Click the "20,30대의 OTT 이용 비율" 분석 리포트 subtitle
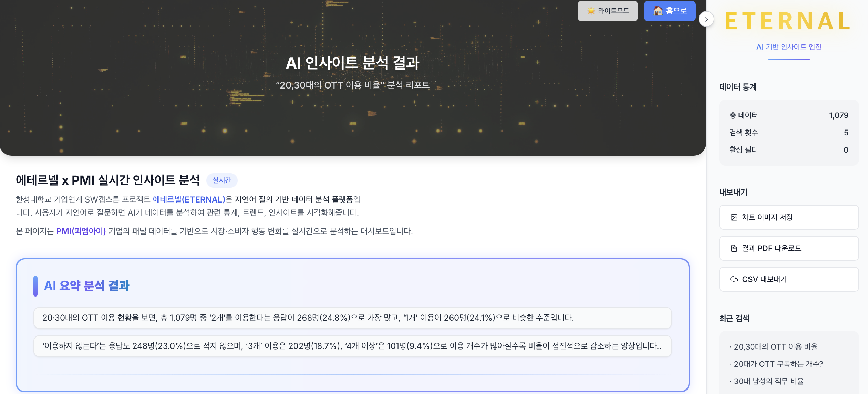Image resolution: width=868 pixels, height=394 pixels. tap(353, 85)
